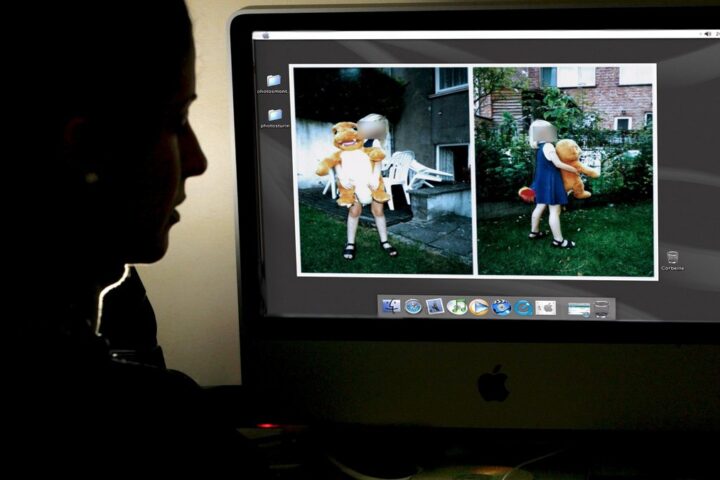Open Finder from the Dock

pyautogui.click(x=391, y=306)
